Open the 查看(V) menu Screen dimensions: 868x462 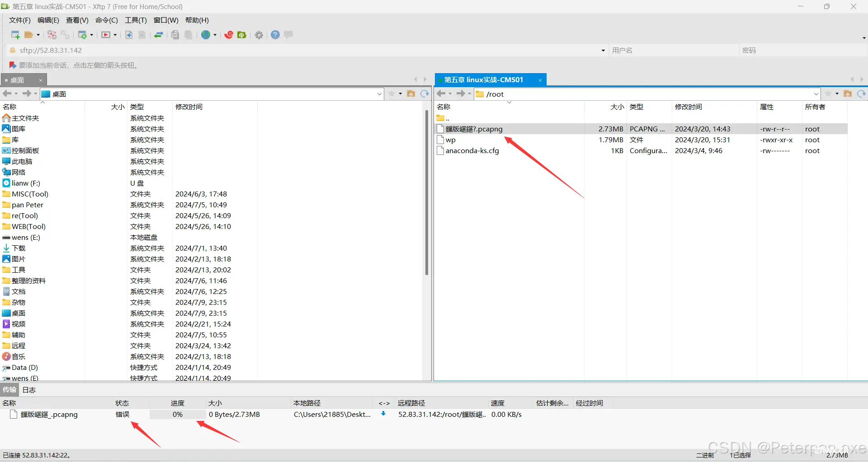tap(77, 20)
